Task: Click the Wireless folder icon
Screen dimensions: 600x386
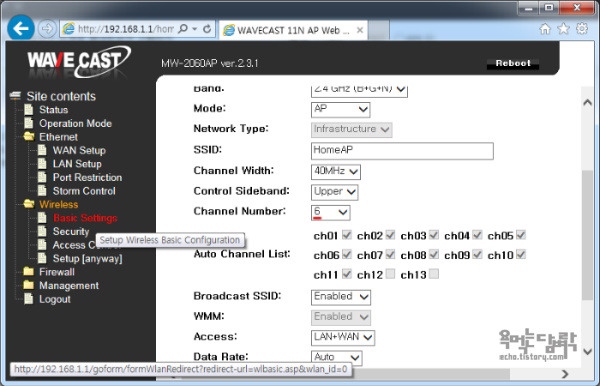Action: pyautogui.click(x=29, y=204)
